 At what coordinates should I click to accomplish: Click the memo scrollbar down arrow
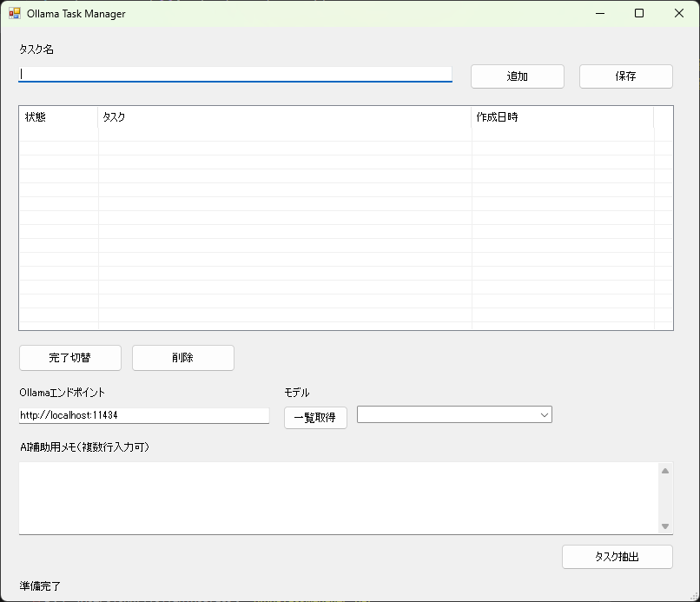coord(665,526)
